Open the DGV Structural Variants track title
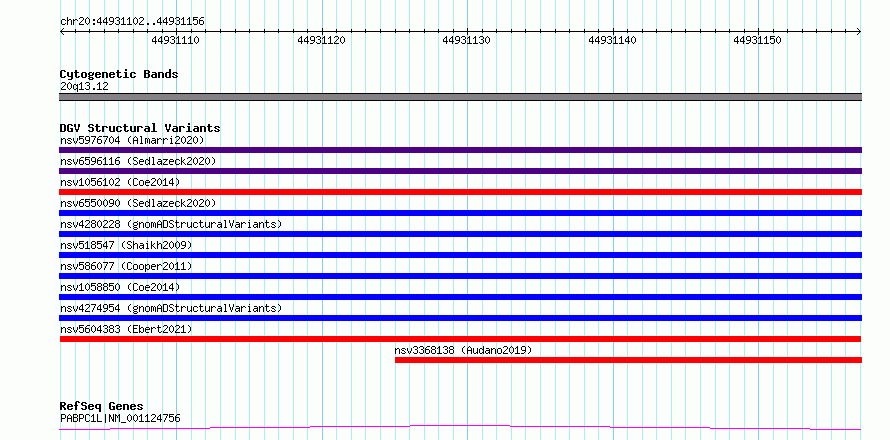This screenshot has width=890, height=440. click(x=140, y=128)
